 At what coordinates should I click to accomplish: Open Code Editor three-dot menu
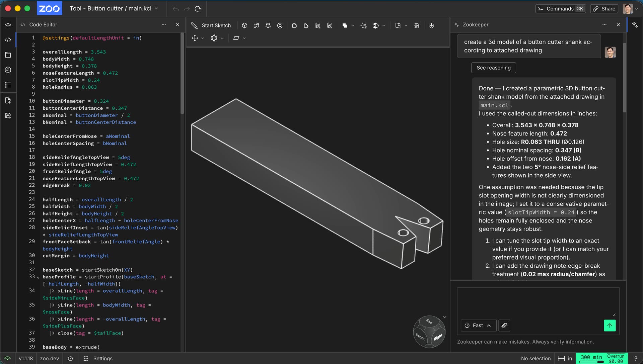tap(163, 25)
